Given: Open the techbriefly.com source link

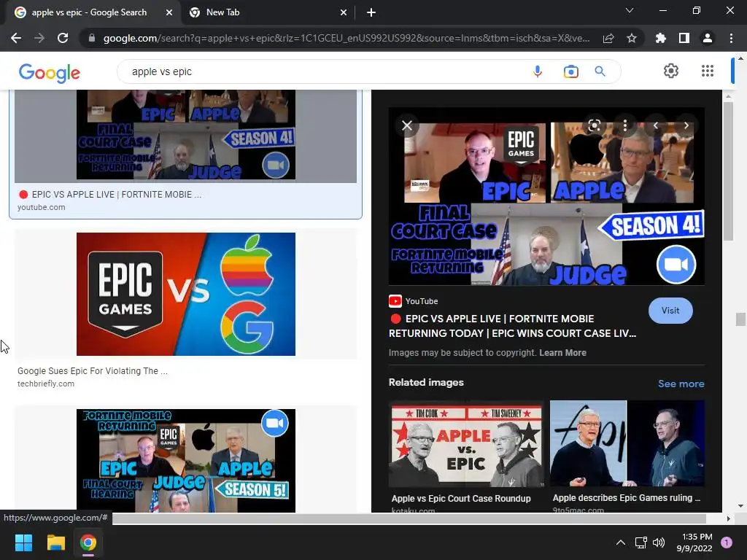Looking at the screenshot, I should [46, 384].
